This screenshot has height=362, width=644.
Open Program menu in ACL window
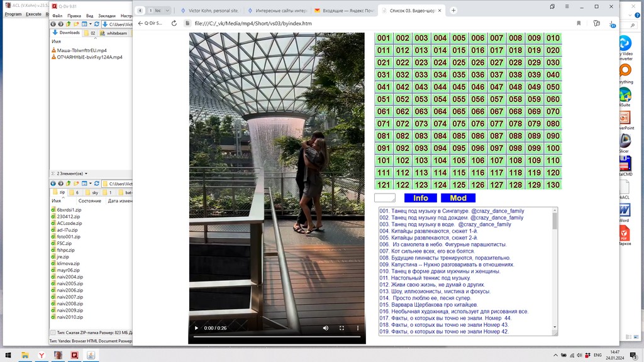[x=13, y=14]
